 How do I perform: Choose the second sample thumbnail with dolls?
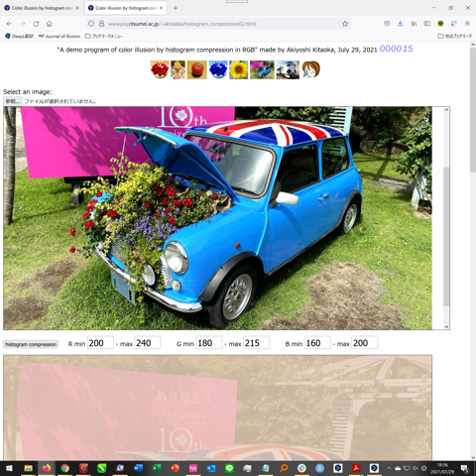[178, 69]
